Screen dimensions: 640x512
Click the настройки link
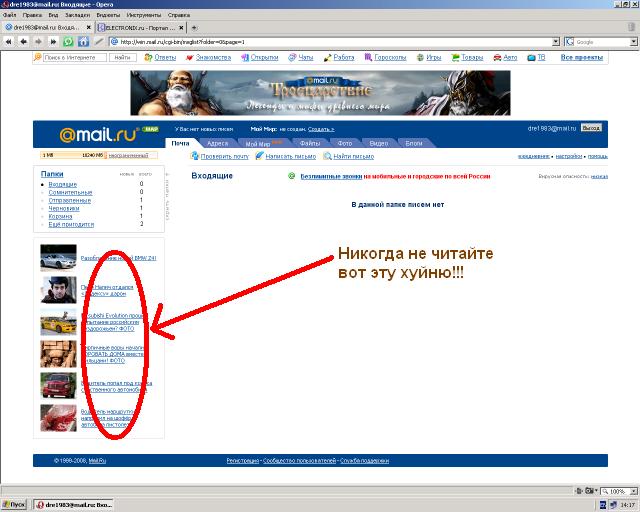pyautogui.click(x=569, y=156)
